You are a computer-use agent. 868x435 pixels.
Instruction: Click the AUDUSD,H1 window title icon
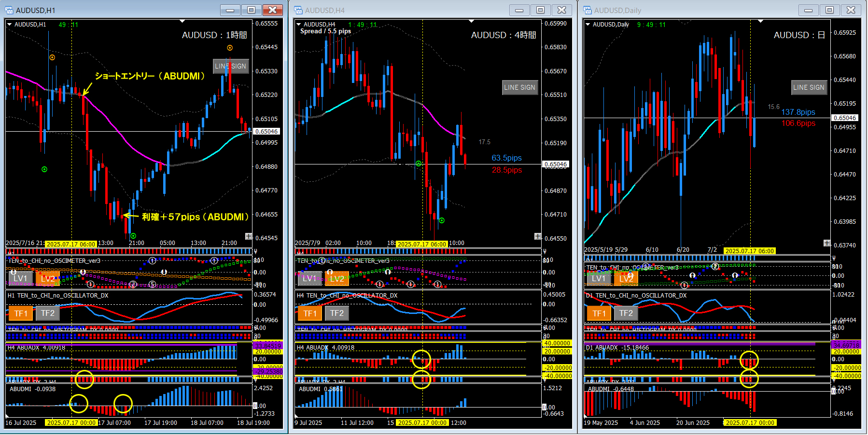click(9, 10)
